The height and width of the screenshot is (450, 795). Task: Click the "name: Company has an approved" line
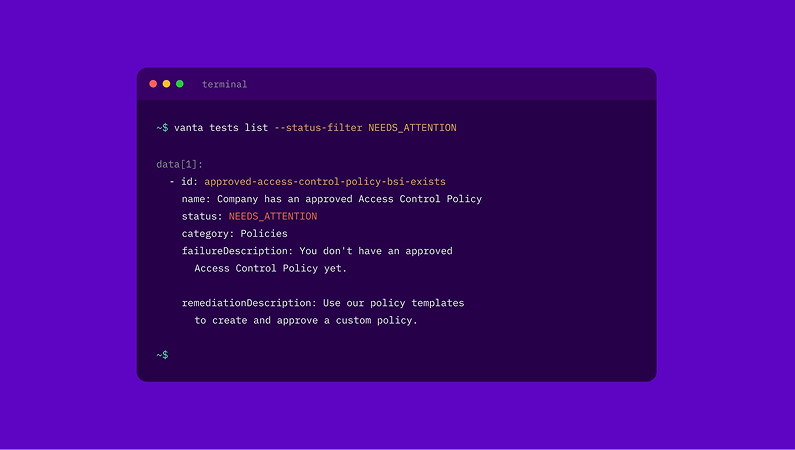coord(332,199)
